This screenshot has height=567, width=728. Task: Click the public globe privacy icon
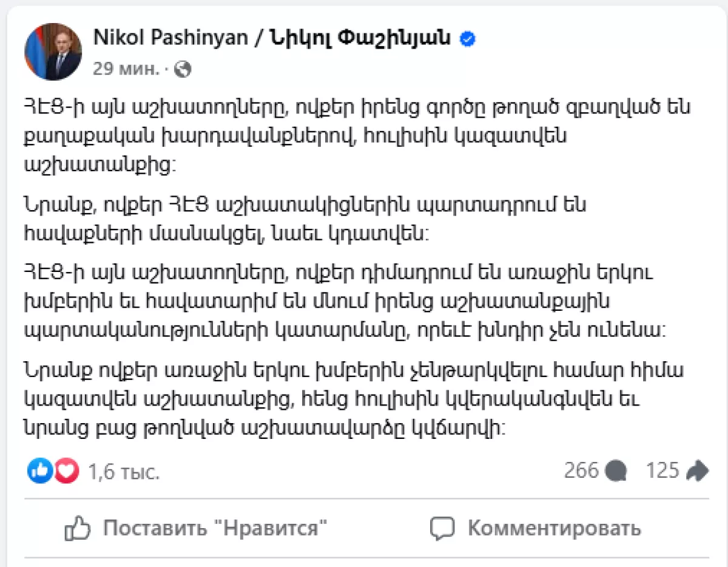(183, 70)
